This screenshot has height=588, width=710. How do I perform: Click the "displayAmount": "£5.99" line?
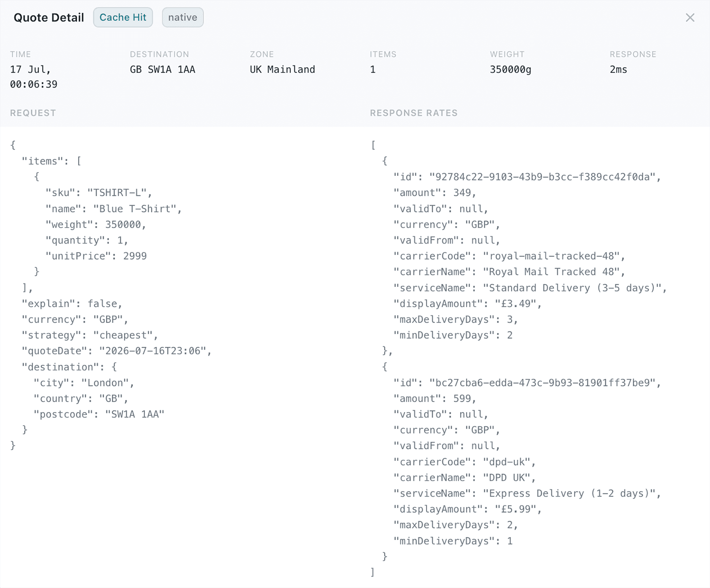pos(468,509)
